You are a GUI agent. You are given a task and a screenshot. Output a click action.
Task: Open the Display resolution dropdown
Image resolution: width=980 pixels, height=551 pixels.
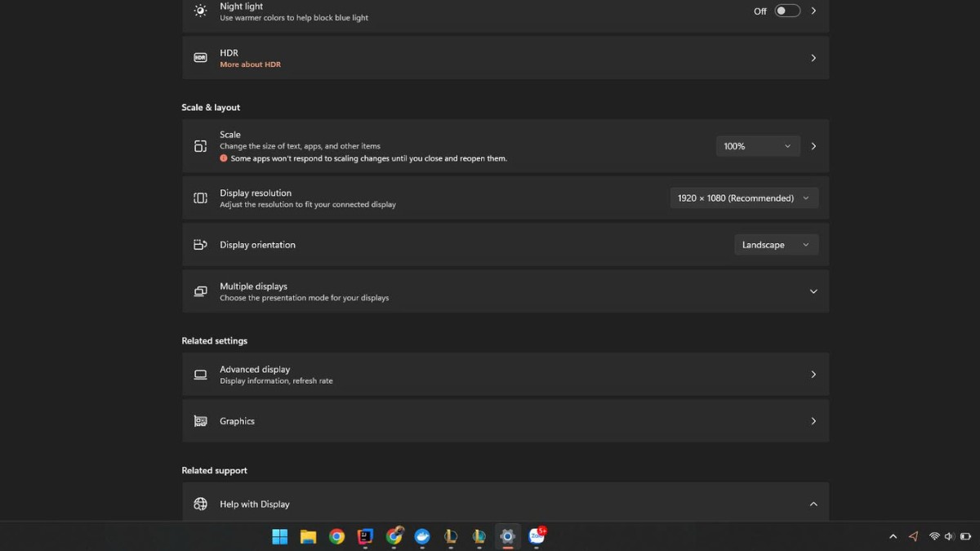[x=743, y=198]
